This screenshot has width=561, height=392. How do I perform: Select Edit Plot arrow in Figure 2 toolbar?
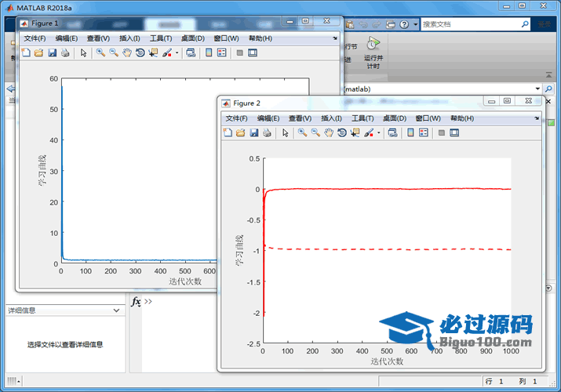(285, 133)
